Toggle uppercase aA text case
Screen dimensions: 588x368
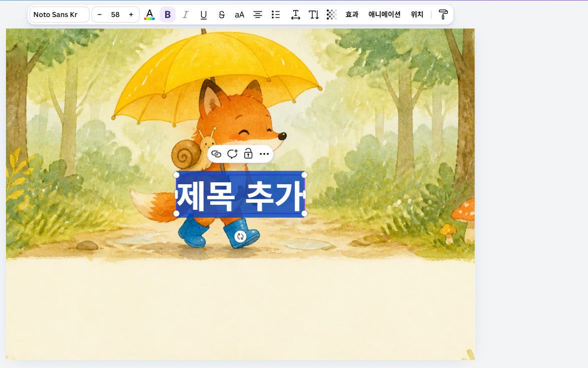point(239,15)
